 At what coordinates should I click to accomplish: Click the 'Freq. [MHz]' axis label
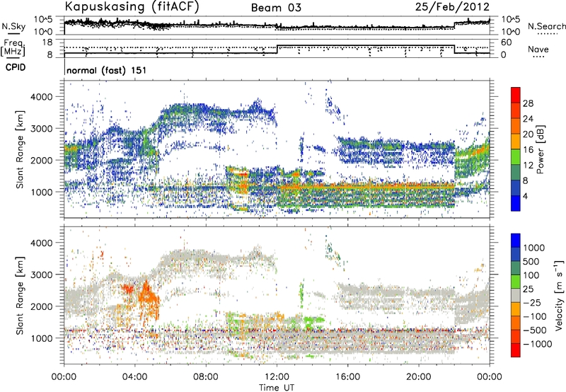pyautogui.click(x=13, y=49)
